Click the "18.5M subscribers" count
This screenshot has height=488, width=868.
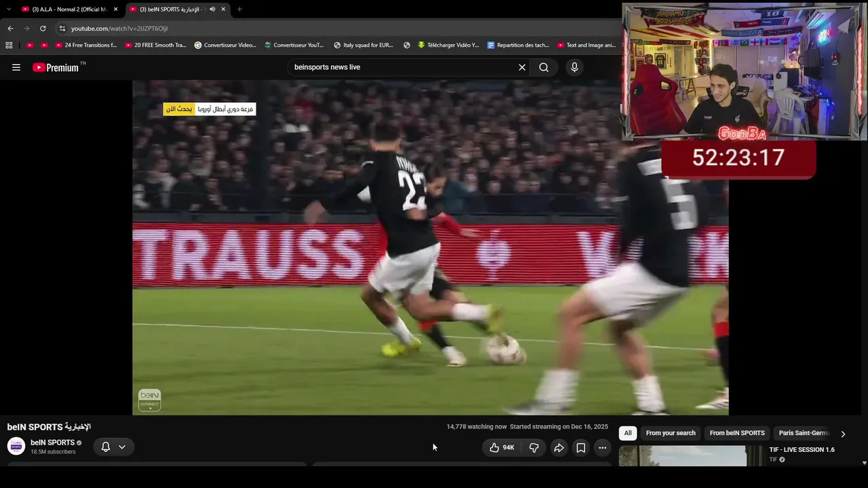[x=53, y=452]
